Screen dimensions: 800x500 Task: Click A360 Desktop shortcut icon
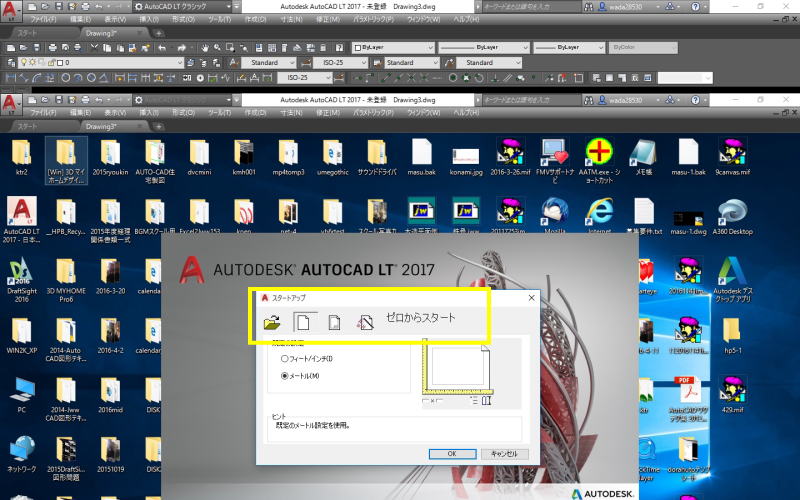pos(733,216)
